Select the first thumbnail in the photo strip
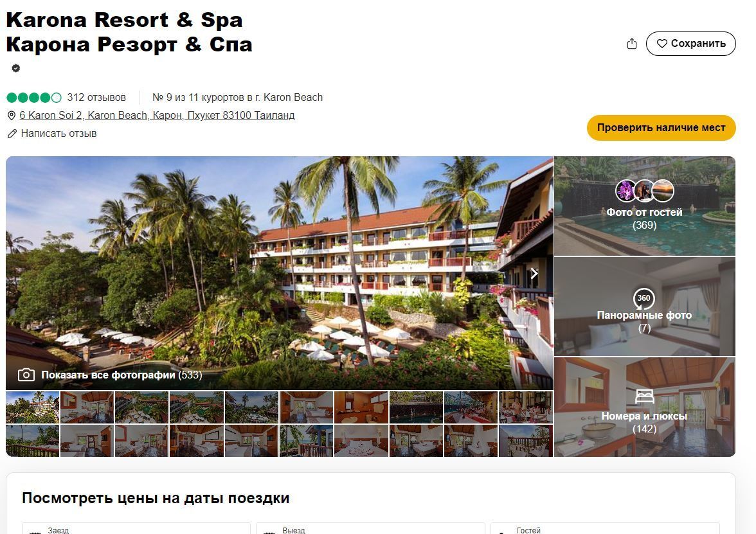The image size is (756, 534). (x=32, y=407)
